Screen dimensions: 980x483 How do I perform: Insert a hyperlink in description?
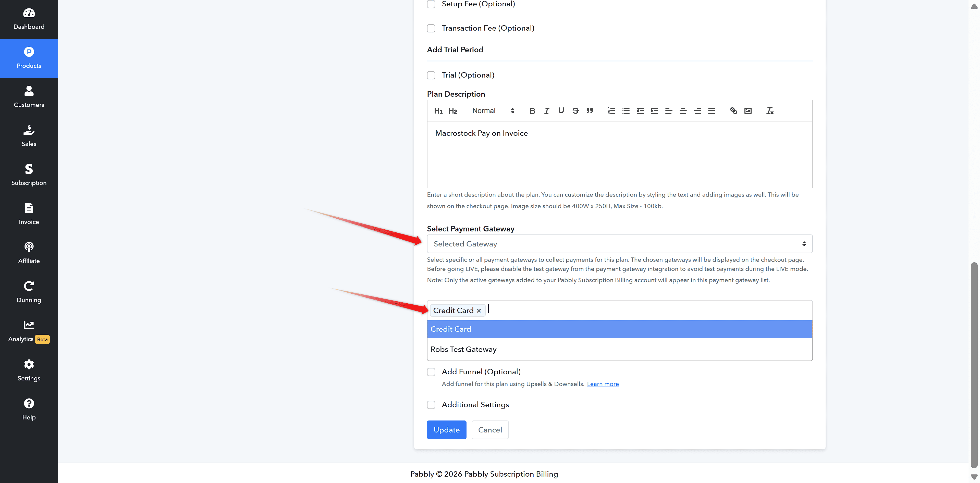[733, 111]
